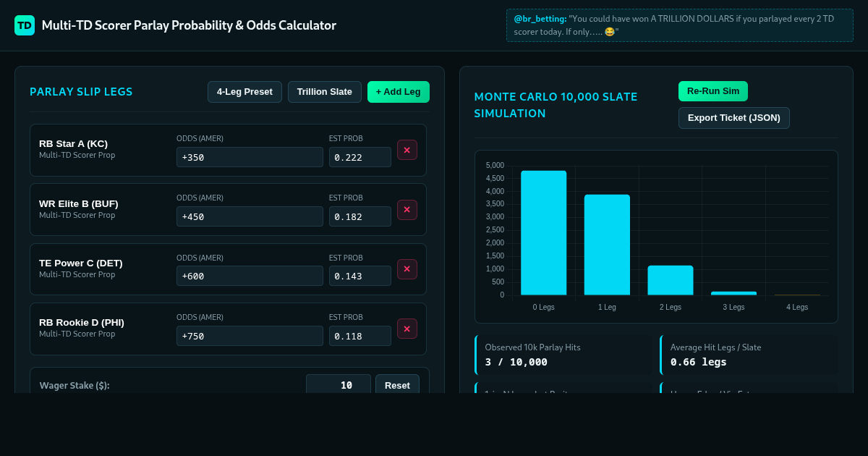Load the Trillion Slate preset
Image resolution: width=868 pixels, height=456 pixels.
tap(325, 92)
